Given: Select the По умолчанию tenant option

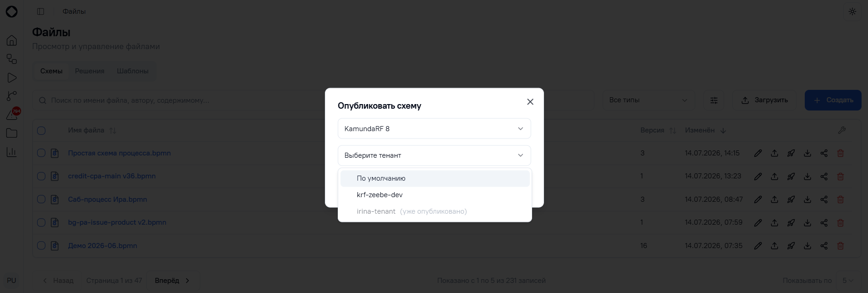Looking at the screenshot, I should (x=435, y=178).
